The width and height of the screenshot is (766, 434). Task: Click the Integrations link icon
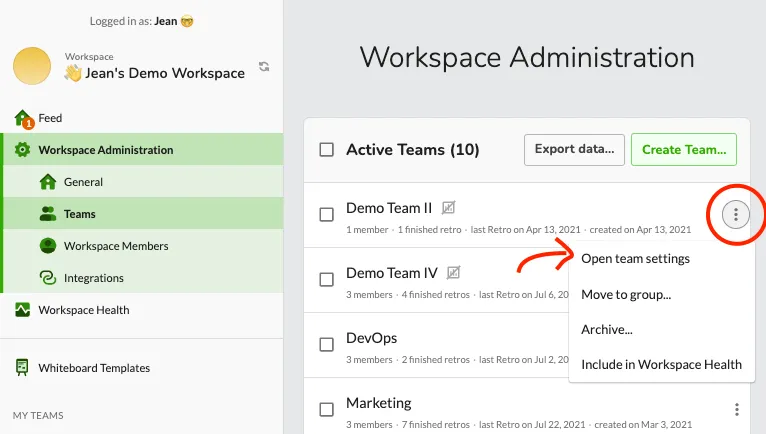[x=47, y=278]
